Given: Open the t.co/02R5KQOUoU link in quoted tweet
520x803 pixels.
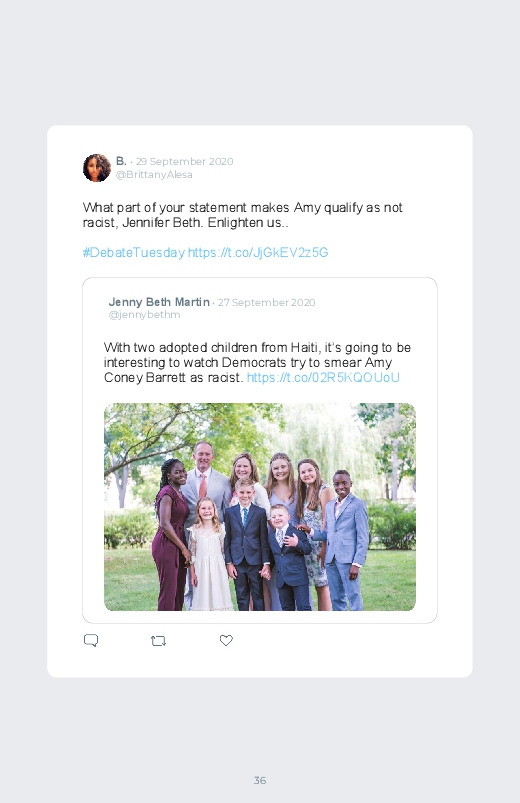Looking at the screenshot, I should 323,377.
